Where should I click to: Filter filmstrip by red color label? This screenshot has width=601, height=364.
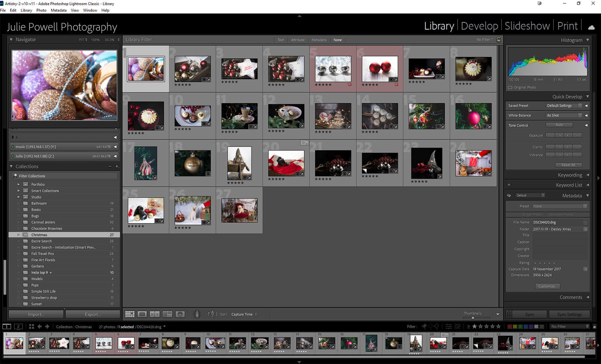(510, 326)
